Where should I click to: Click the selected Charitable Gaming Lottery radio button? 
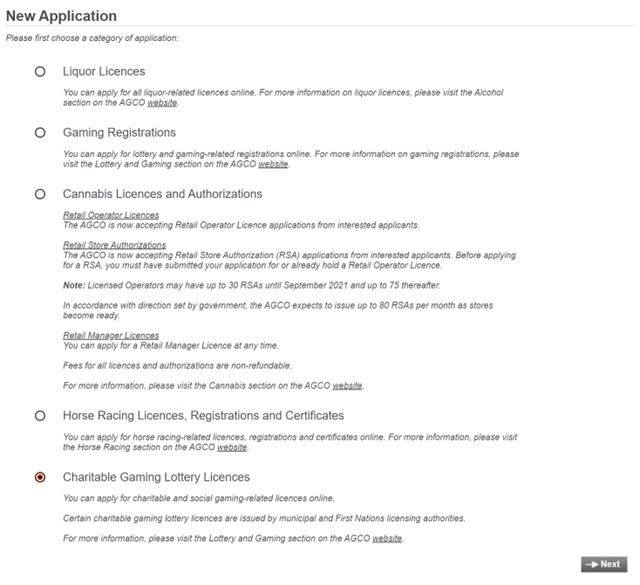point(40,477)
